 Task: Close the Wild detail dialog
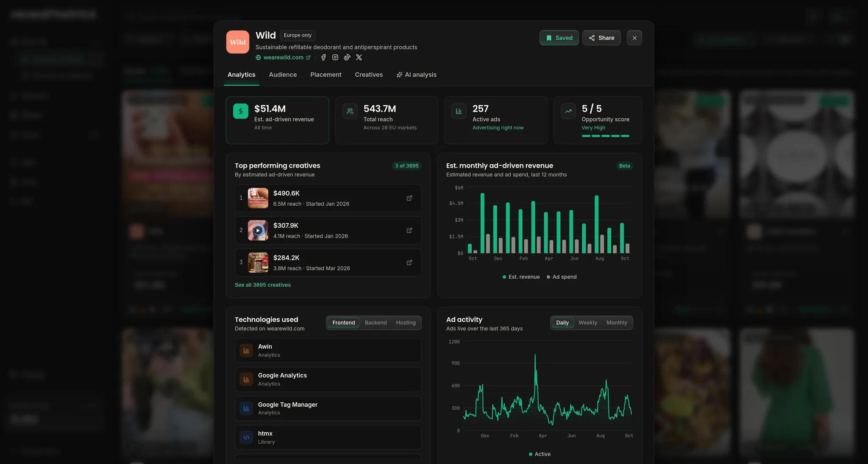tap(634, 38)
